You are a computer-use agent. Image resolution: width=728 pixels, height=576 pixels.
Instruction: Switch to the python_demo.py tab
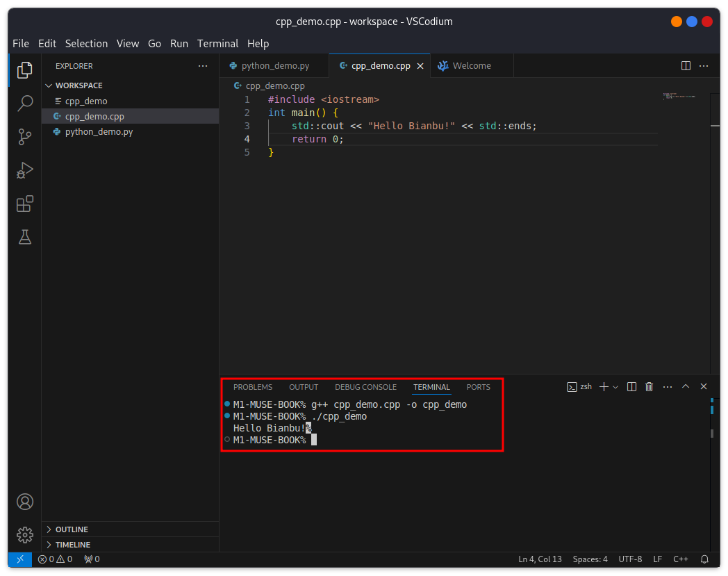pyautogui.click(x=275, y=66)
